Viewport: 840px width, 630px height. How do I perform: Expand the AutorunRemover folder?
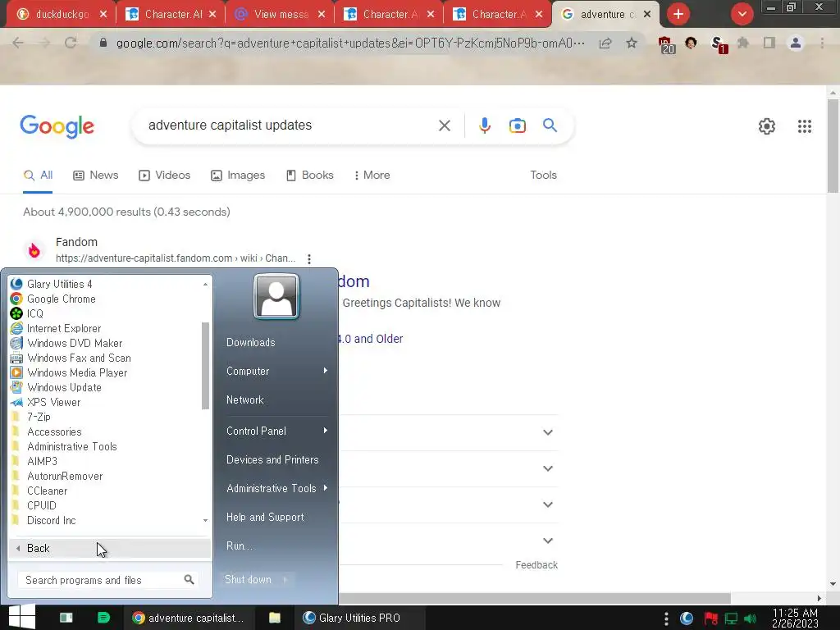[x=65, y=476]
